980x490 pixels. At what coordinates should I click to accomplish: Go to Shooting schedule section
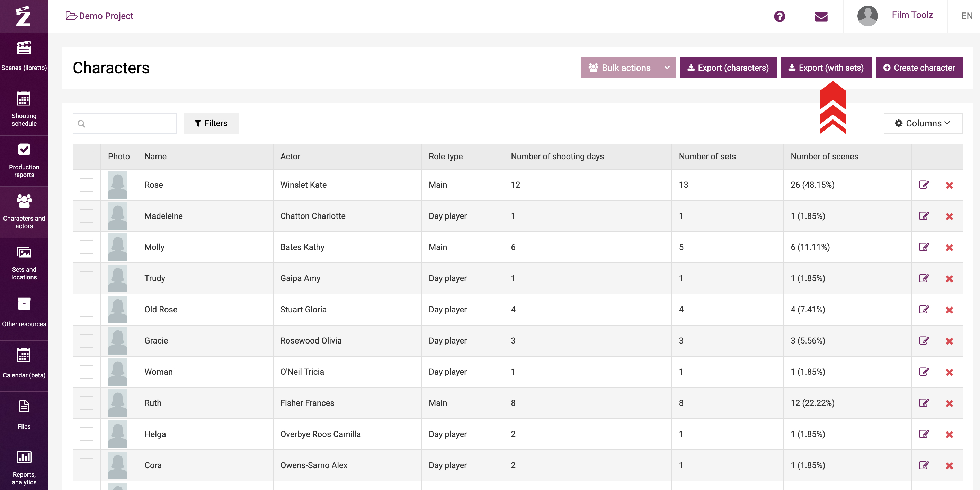point(24,109)
